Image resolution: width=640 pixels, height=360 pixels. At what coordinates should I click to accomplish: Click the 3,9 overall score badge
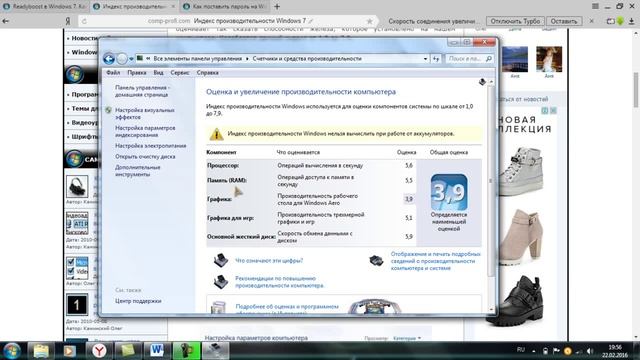coord(449,192)
